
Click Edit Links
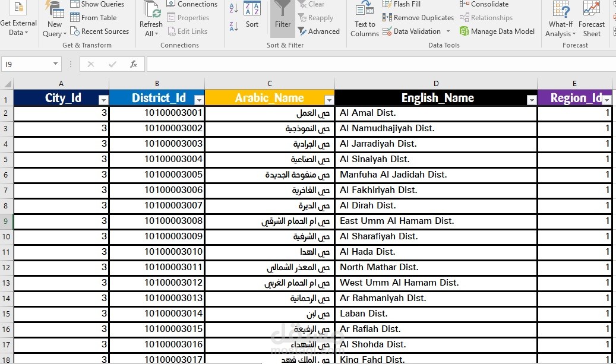[x=187, y=31]
